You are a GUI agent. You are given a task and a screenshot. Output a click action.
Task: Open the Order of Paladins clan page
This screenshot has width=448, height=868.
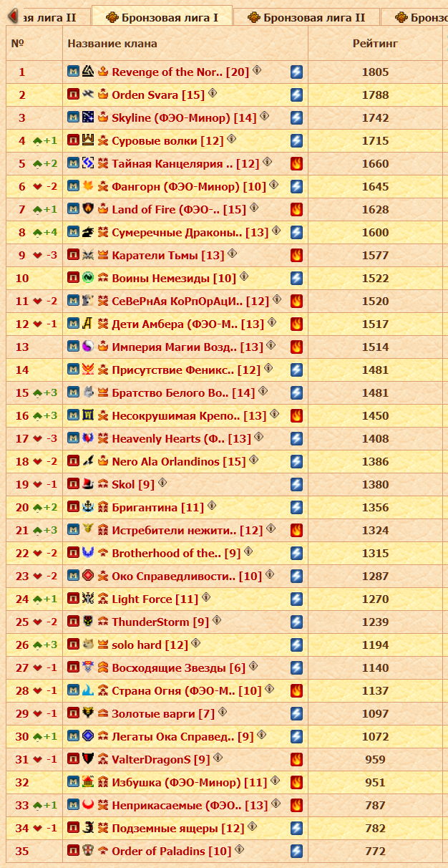tap(171, 852)
